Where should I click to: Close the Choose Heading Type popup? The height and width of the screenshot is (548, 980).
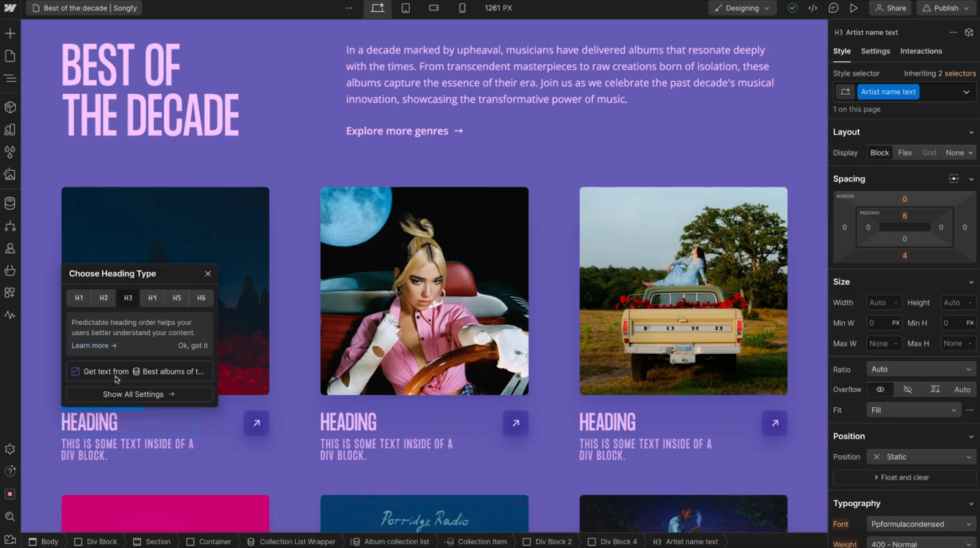pos(208,274)
